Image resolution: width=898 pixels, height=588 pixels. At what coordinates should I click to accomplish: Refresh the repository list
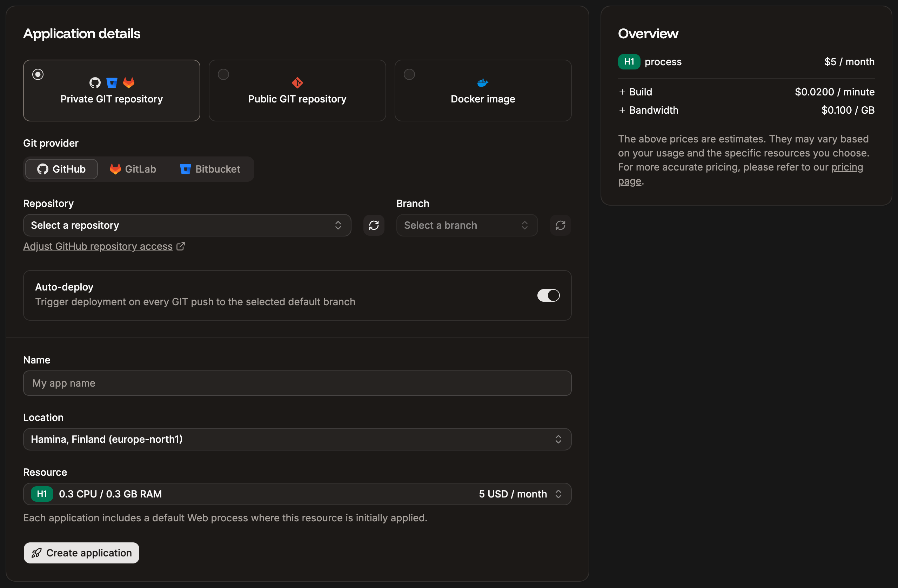(x=374, y=225)
